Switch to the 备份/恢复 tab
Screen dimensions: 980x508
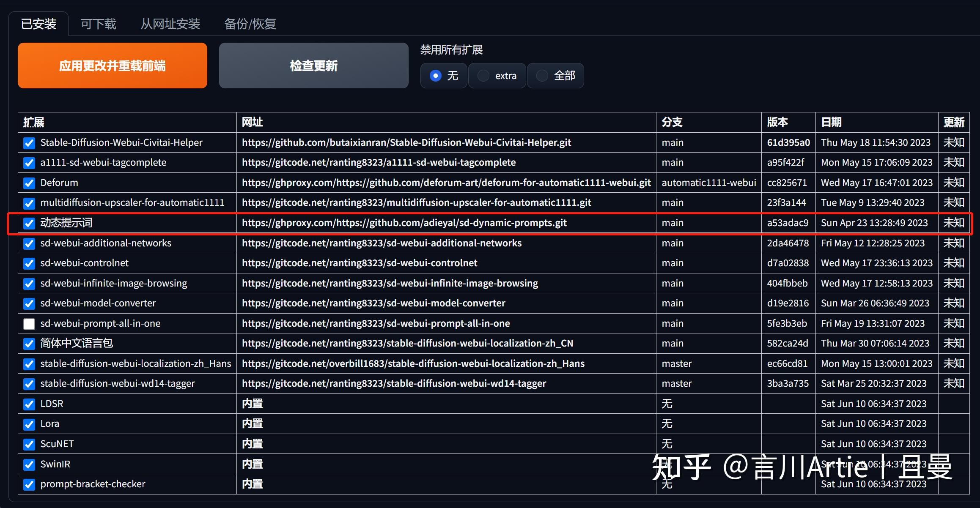(250, 24)
